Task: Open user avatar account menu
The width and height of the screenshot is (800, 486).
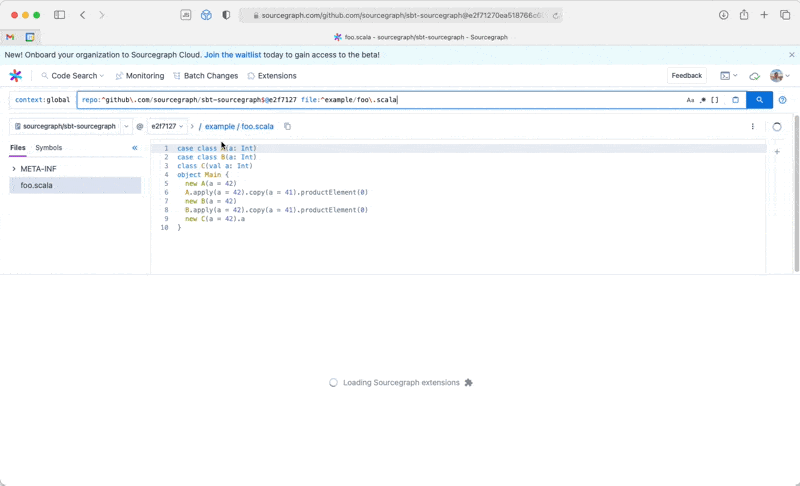Action: point(780,75)
